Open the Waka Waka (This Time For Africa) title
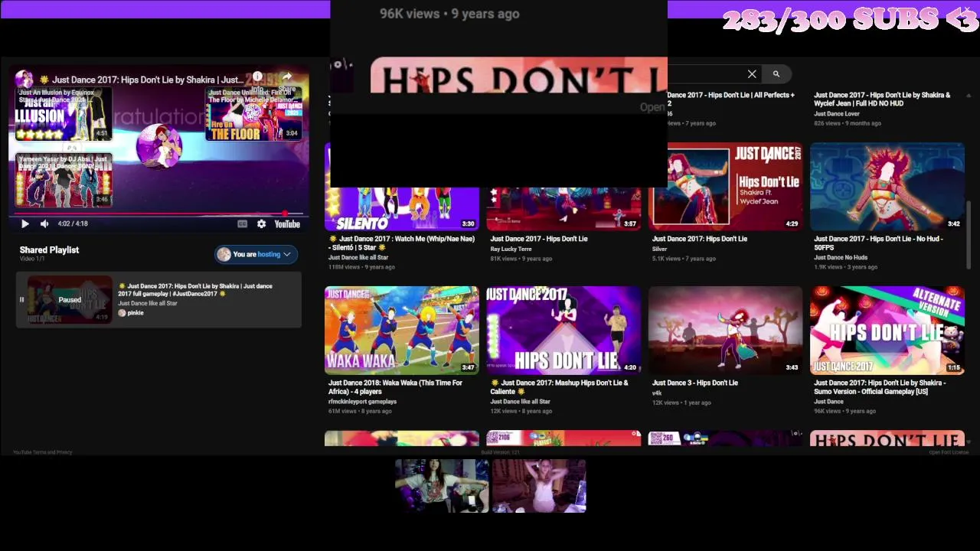The width and height of the screenshot is (980, 551). coord(395,387)
